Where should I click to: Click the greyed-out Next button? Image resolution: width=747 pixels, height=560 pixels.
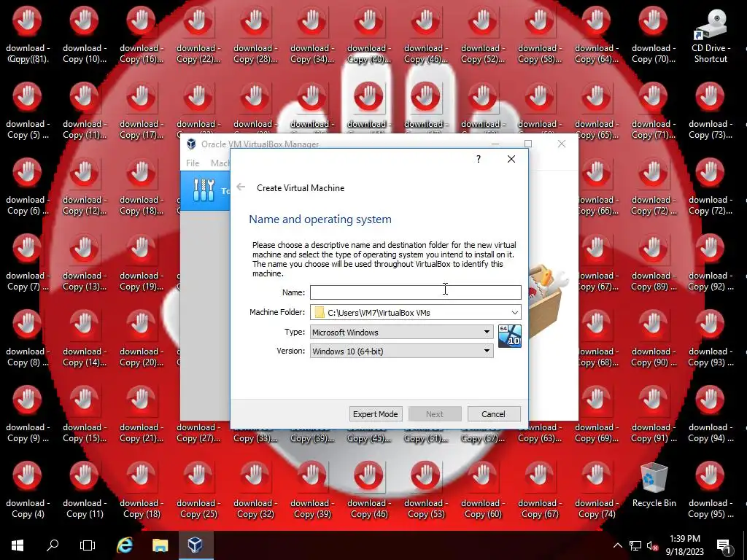[x=435, y=414]
